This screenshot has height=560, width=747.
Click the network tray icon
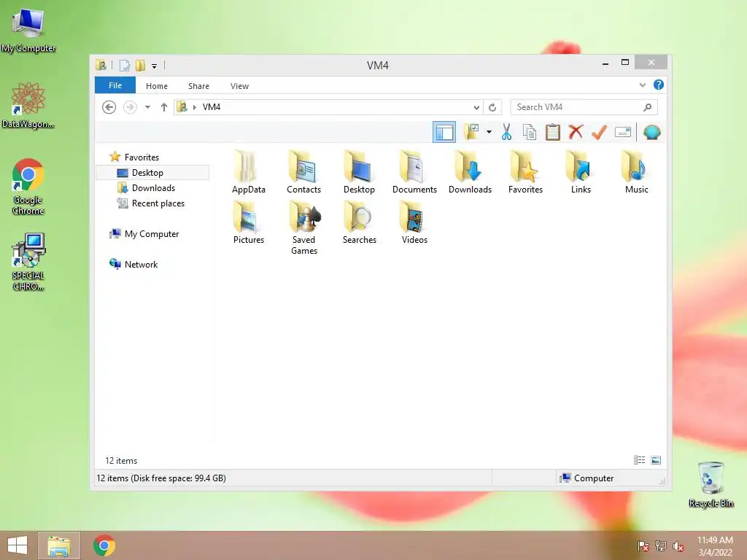[x=661, y=546]
